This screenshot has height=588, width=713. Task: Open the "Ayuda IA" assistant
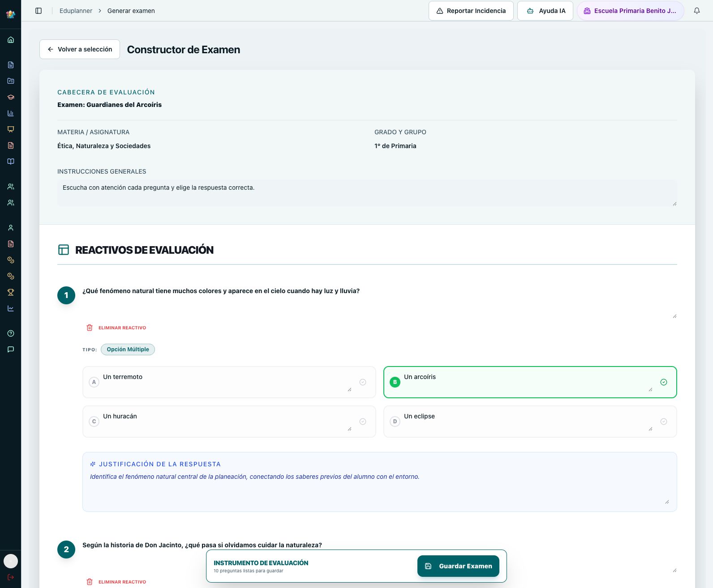545,11
